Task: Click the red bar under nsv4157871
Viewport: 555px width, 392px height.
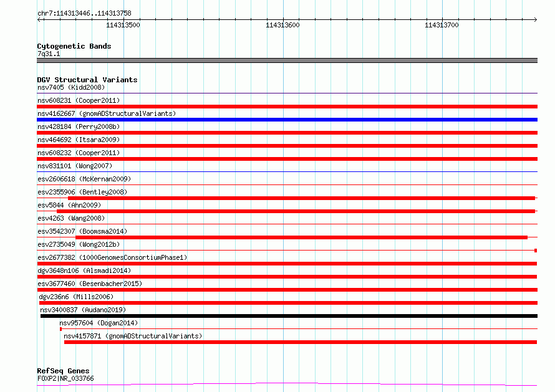Action: [x=301, y=342]
